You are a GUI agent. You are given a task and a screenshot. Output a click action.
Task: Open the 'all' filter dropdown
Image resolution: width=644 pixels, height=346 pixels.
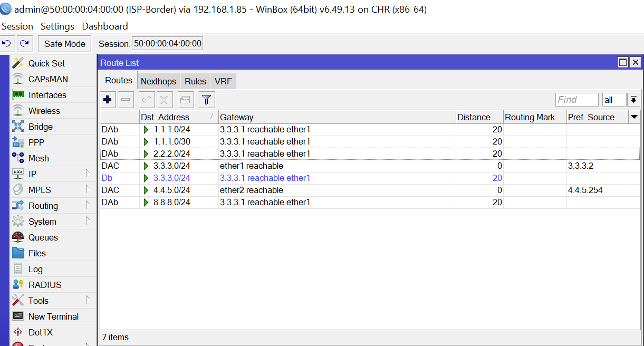[633, 100]
